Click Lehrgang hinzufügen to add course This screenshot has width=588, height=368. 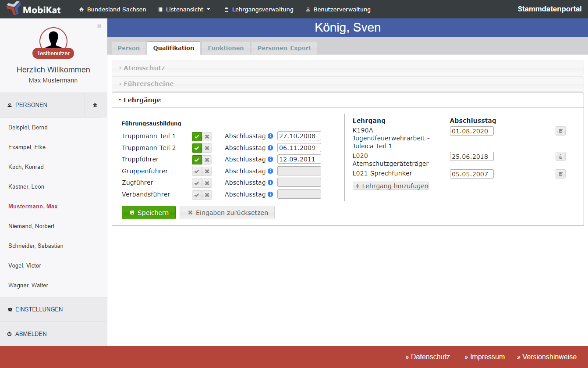(391, 186)
